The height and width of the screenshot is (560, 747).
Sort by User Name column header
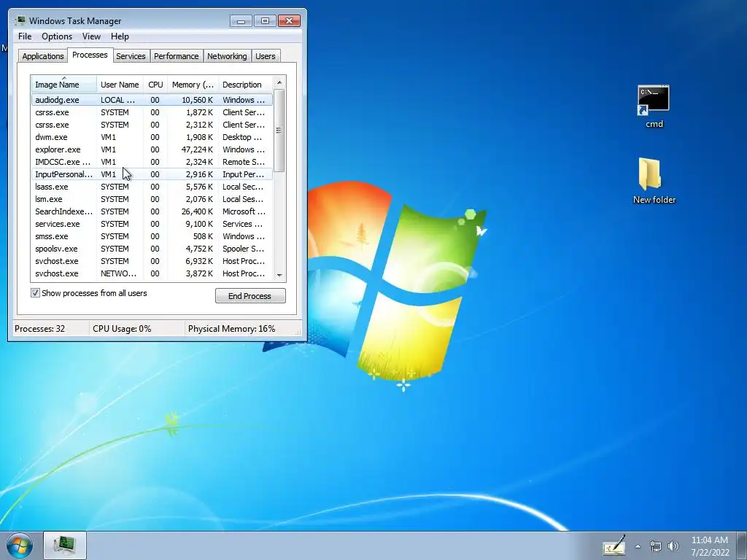point(120,84)
